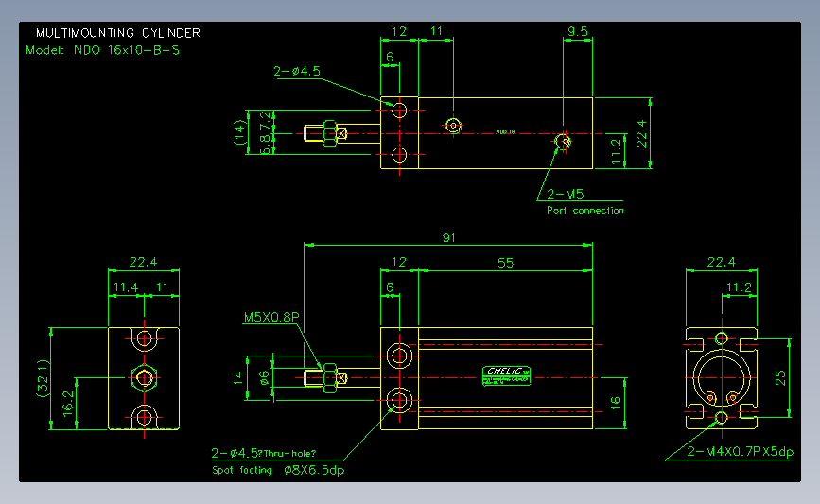
Task: Select the 2-ø4.5 Thru-hole callout
Action: point(264,453)
